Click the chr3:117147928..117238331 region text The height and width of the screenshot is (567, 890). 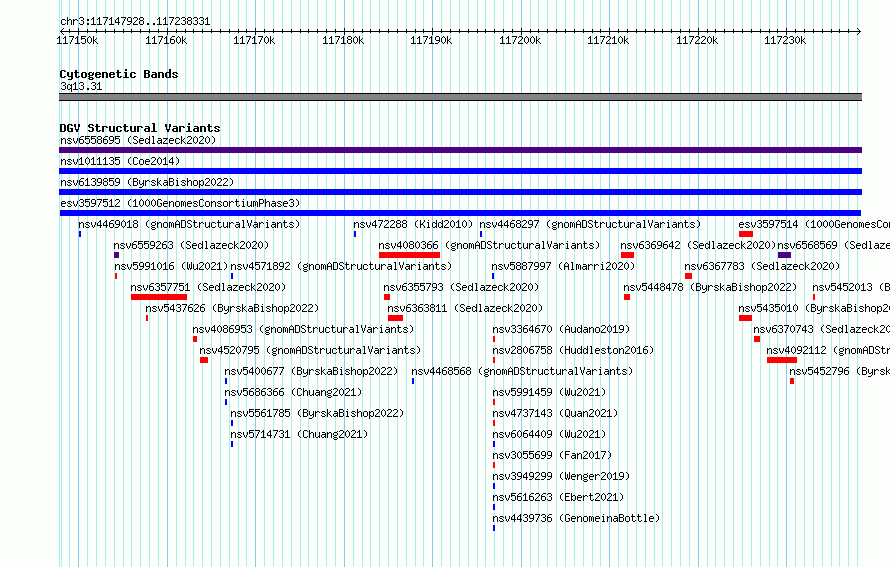pos(135,22)
